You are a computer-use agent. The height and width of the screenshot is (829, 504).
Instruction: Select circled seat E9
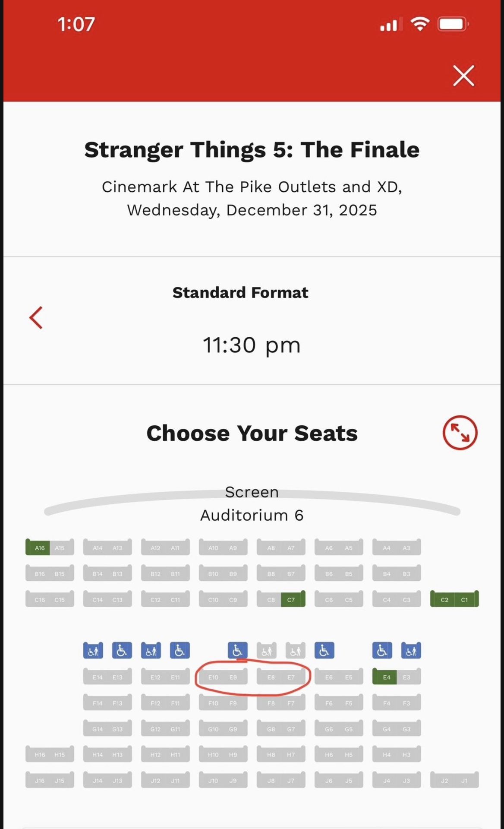coord(233,677)
